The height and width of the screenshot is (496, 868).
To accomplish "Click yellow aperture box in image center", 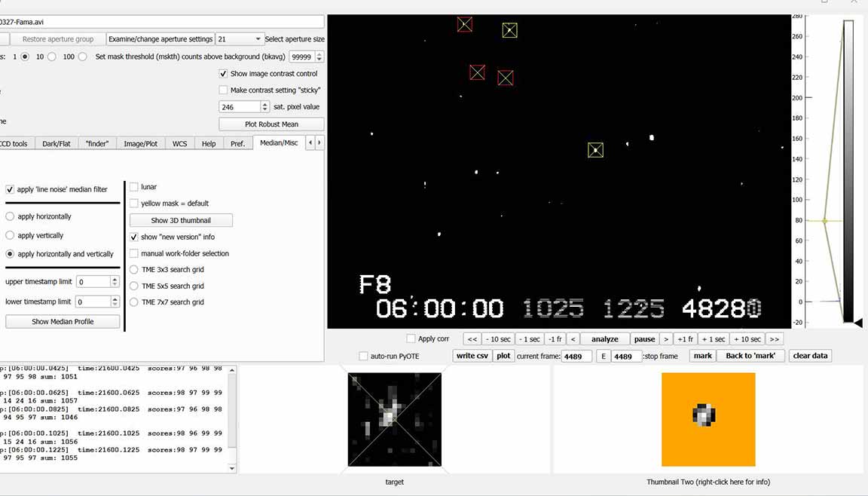I will (595, 150).
